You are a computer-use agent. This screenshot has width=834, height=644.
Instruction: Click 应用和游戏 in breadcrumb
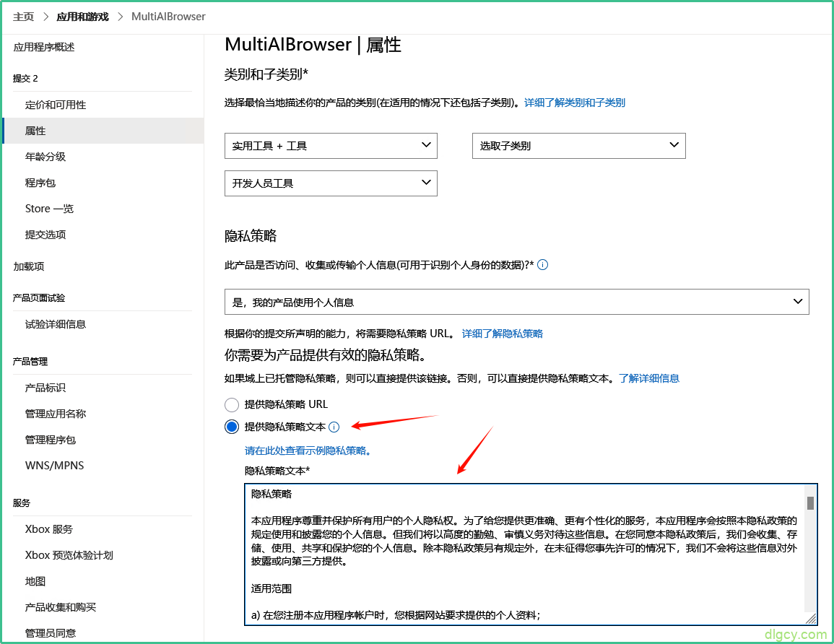tap(82, 16)
